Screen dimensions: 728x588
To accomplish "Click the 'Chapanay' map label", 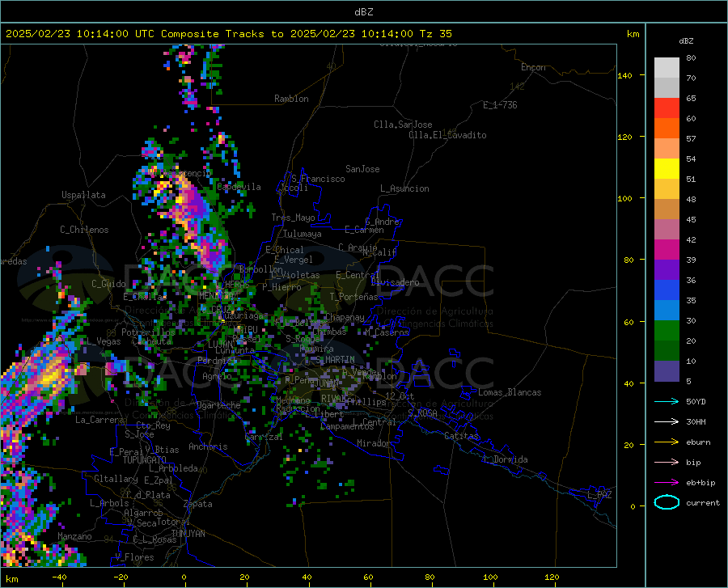I will tap(345, 317).
